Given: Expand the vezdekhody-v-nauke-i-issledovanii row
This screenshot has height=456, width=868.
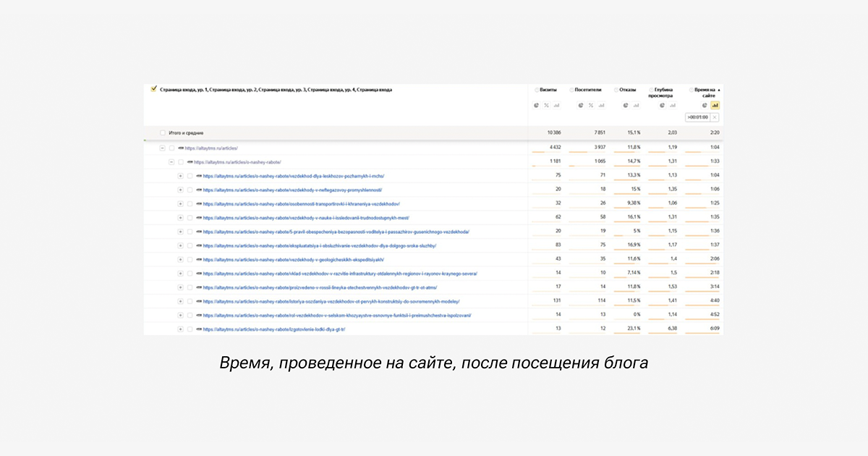Looking at the screenshot, I should (180, 218).
